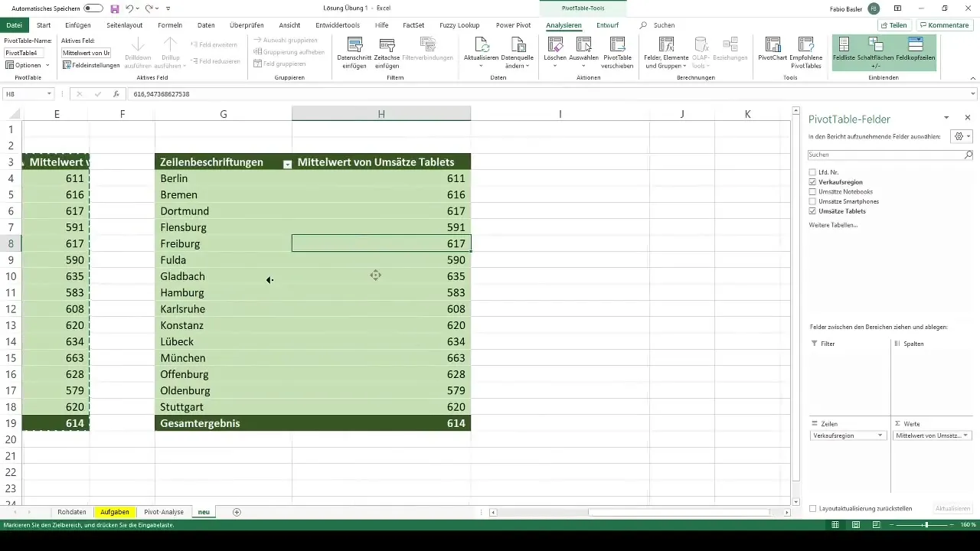Screen dimensions: 980x551
Task: Click the Weitere Tabellen... link
Action: point(833,225)
